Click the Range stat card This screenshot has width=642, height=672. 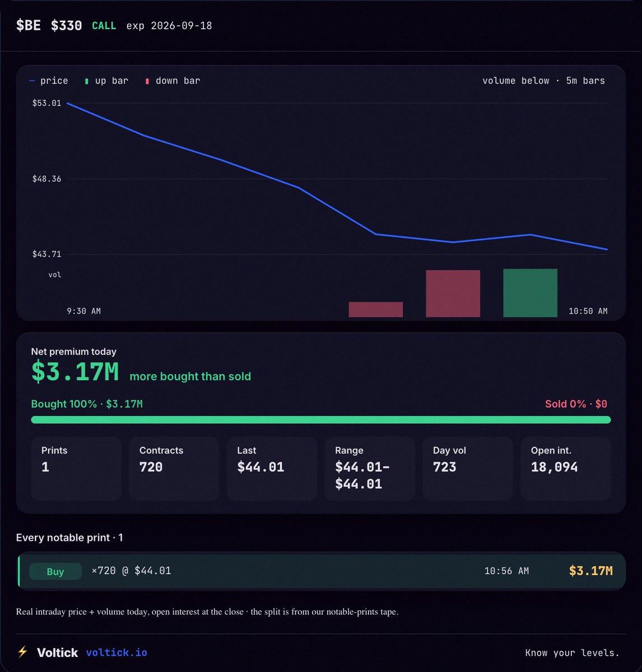coord(370,468)
